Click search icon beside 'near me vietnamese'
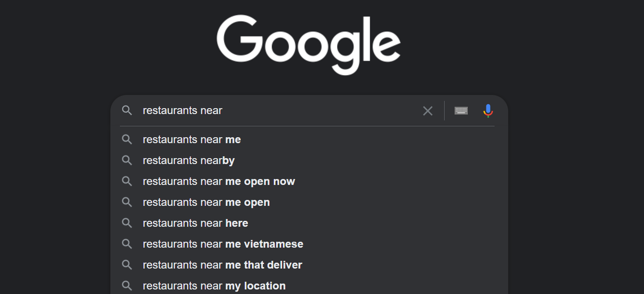 pos(127,244)
